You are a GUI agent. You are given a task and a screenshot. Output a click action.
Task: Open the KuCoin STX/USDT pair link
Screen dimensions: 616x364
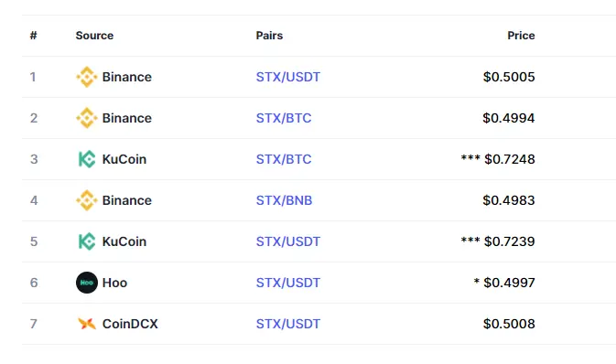pos(288,241)
